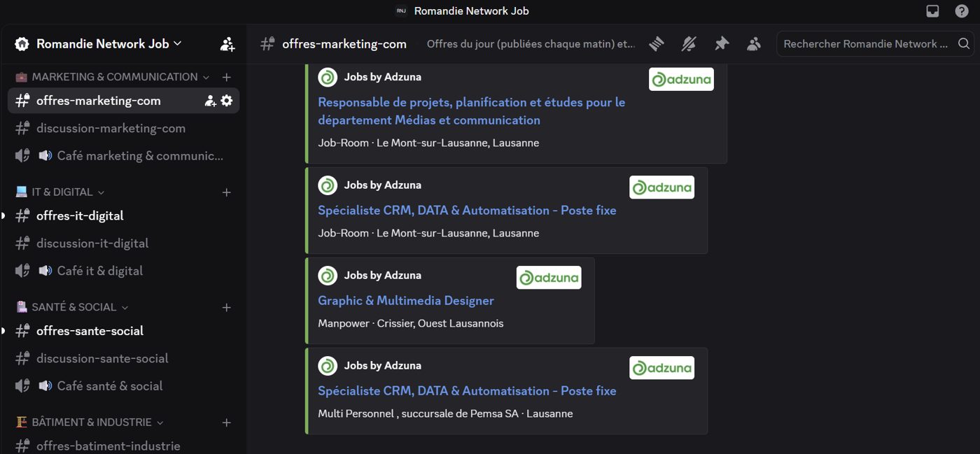Show pinned messages pin icon

tap(721, 43)
